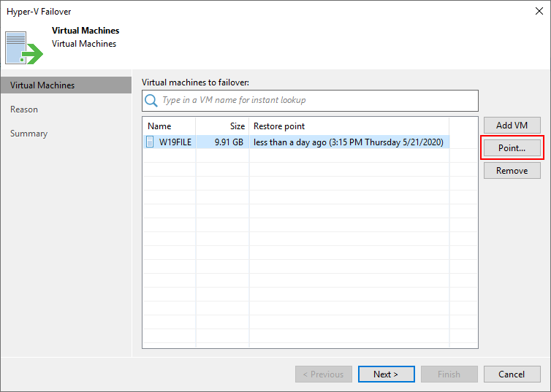Remove the selected VM from list

(512, 171)
